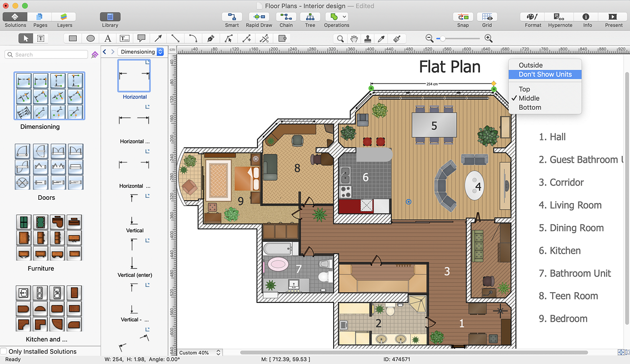
Task: Choose Outside in the context menu
Action: pyautogui.click(x=545, y=65)
